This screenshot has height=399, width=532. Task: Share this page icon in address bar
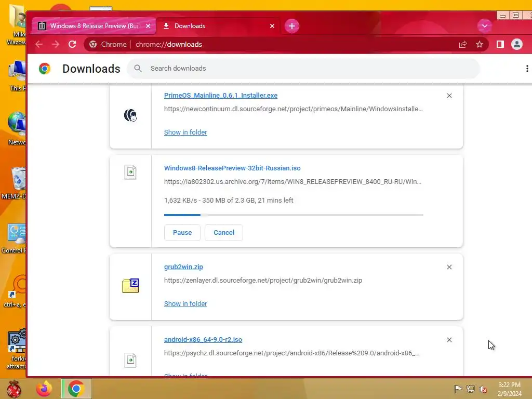click(463, 45)
